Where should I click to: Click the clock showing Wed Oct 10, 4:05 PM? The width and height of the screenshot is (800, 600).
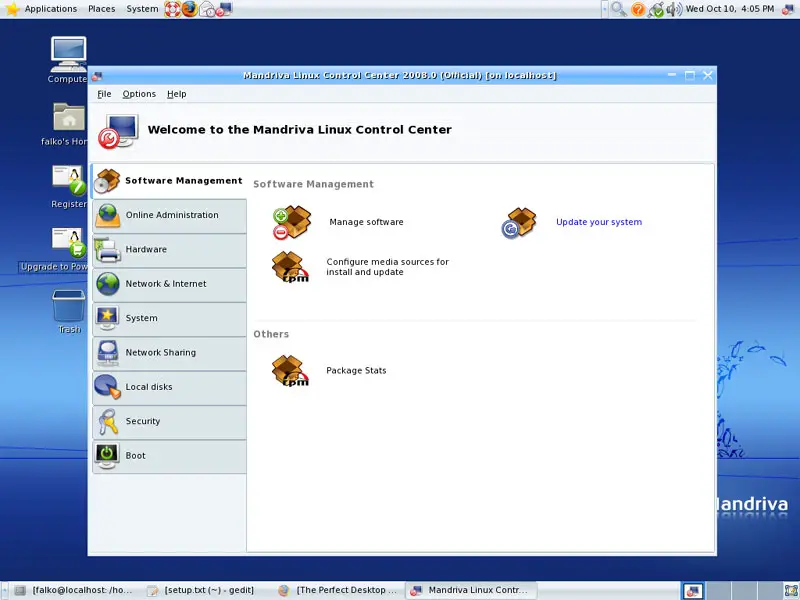[x=730, y=9]
